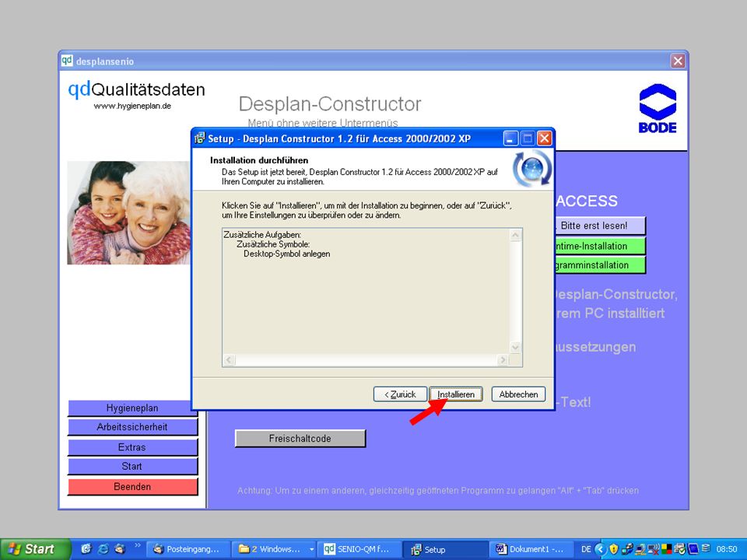This screenshot has height=560, width=747.
Task: Click the taskbar clock showing 08:50
Action: (727, 549)
